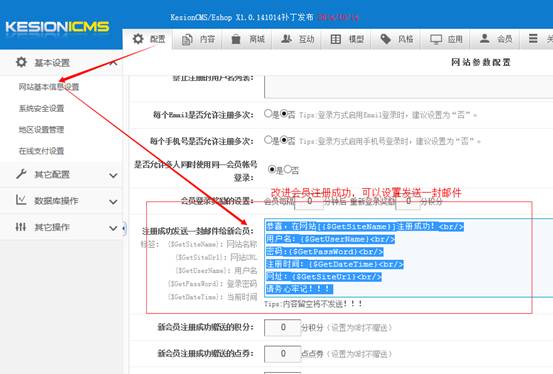
Task: Click the {$GetUserName} 用户名 tag hint
Action: (216, 271)
